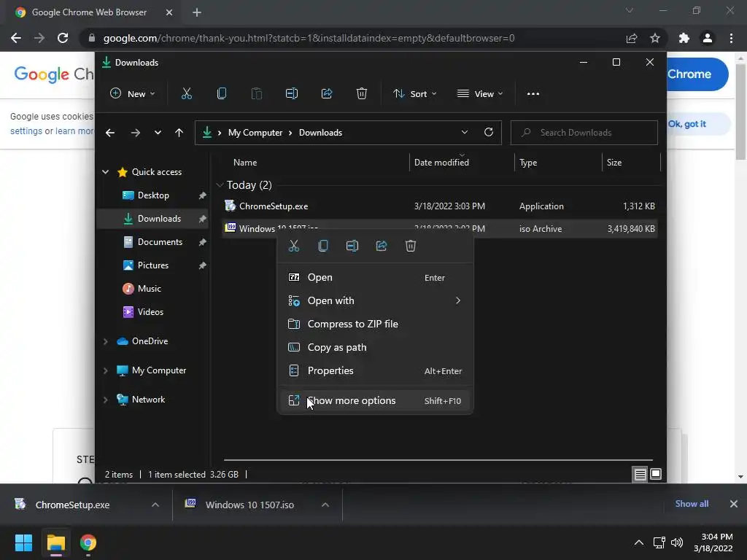
Task: Open the New item dropdown
Action: click(133, 94)
